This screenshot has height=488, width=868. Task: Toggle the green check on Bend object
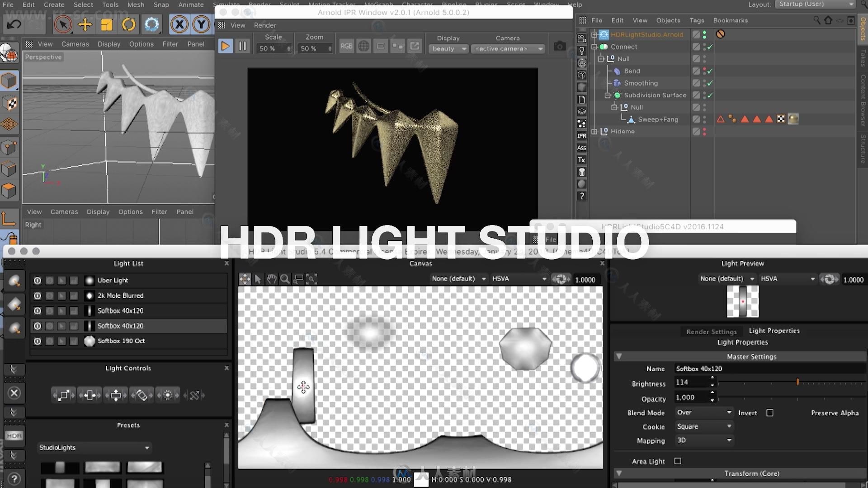click(x=710, y=71)
